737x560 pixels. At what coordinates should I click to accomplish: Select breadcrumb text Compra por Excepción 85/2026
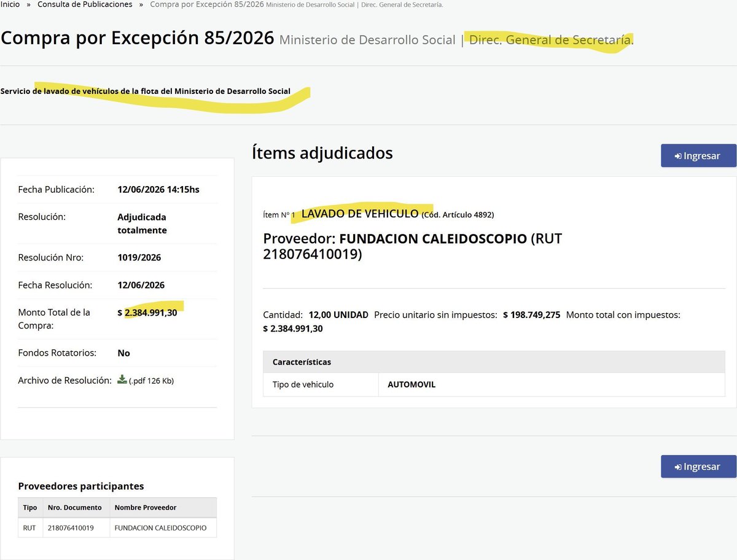[207, 4]
